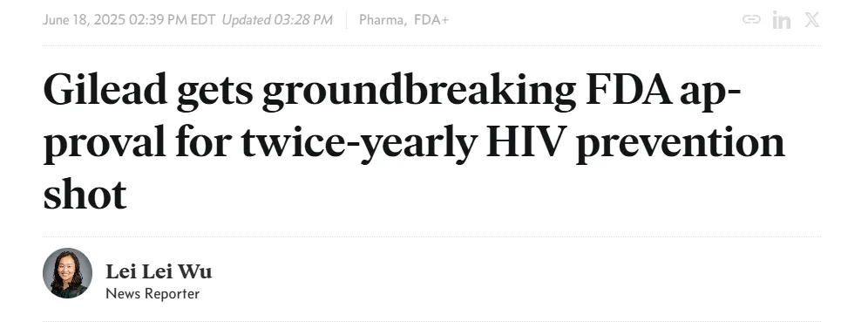The image size is (868, 322).
Task: Click the Updated 03:28 PM timestamp
Action: point(277,20)
